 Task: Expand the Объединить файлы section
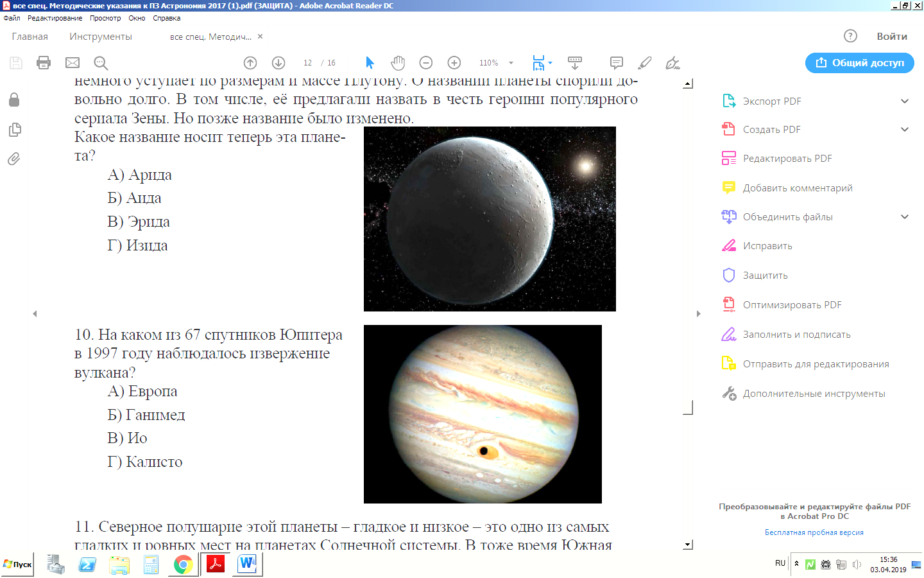tap(905, 217)
